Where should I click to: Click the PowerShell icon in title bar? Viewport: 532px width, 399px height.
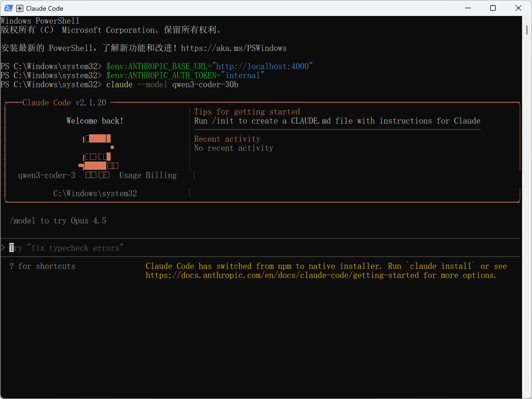(8, 8)
